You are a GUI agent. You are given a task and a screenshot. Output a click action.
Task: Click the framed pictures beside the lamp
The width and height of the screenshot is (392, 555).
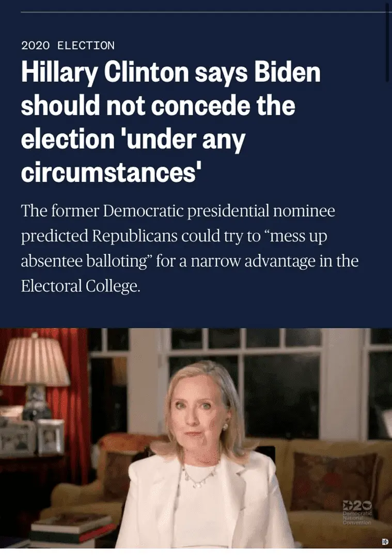(32, 437)
